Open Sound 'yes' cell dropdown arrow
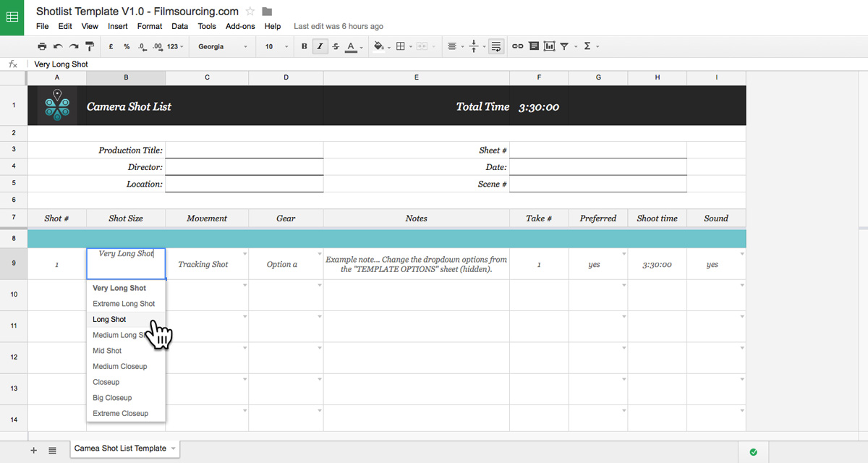This screenshot has width=868, height=463. (741, 255)
